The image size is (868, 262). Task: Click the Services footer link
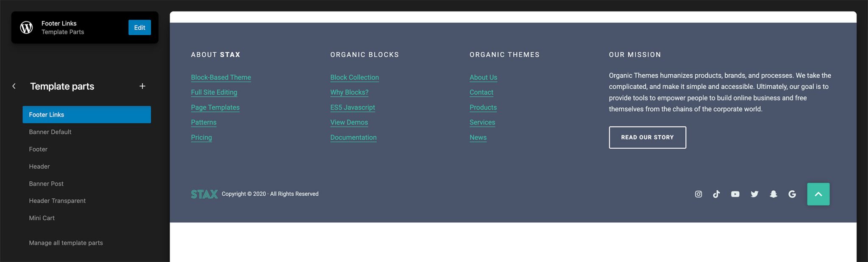(482, 122)
